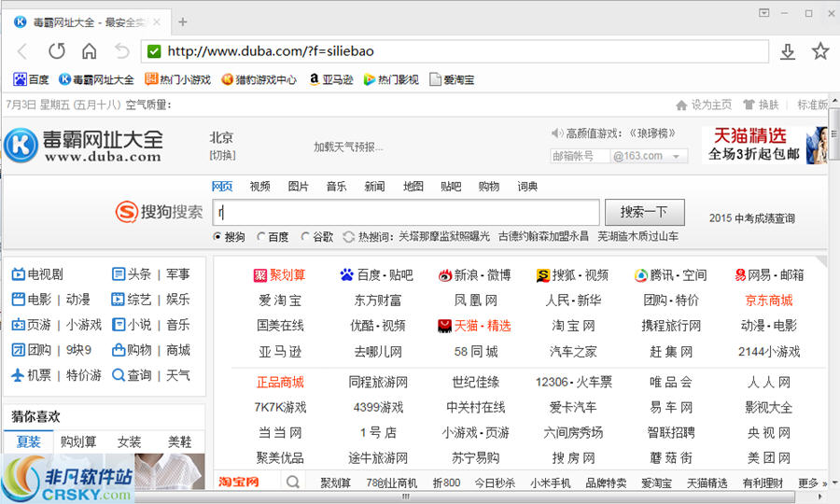Click the 邮箱帐号 input field
This screenshot has width=840, height=504.
(580, 156)
